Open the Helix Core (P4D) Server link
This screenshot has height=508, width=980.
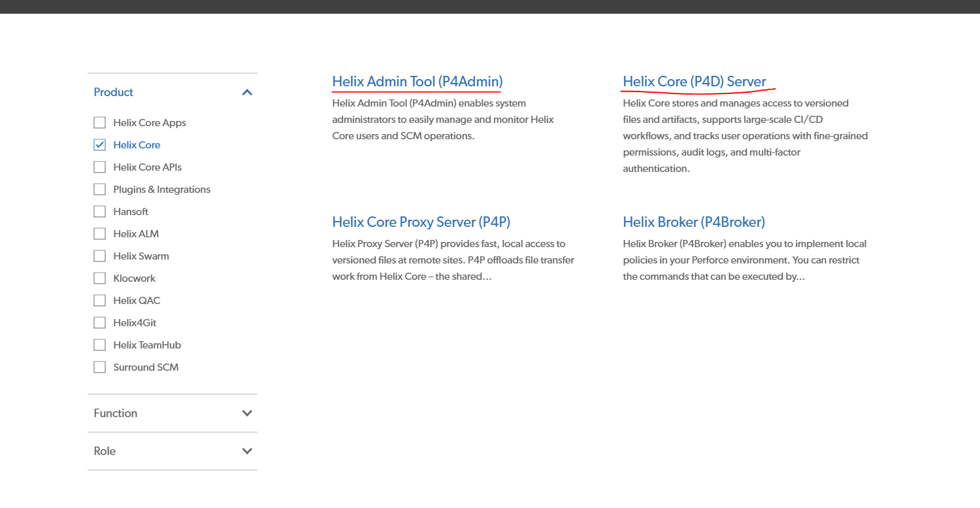pos(694,82)
